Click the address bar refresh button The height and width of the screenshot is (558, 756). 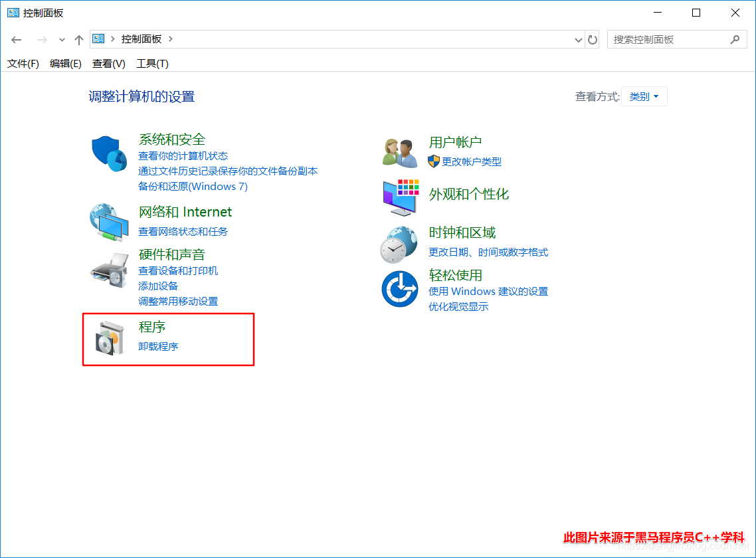pos(593,39)
